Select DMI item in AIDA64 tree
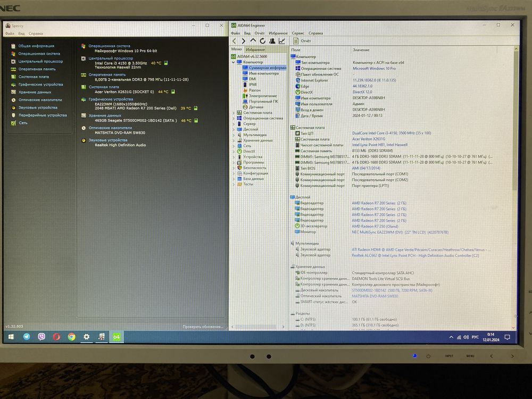The image size is (532, 399). 250,79
